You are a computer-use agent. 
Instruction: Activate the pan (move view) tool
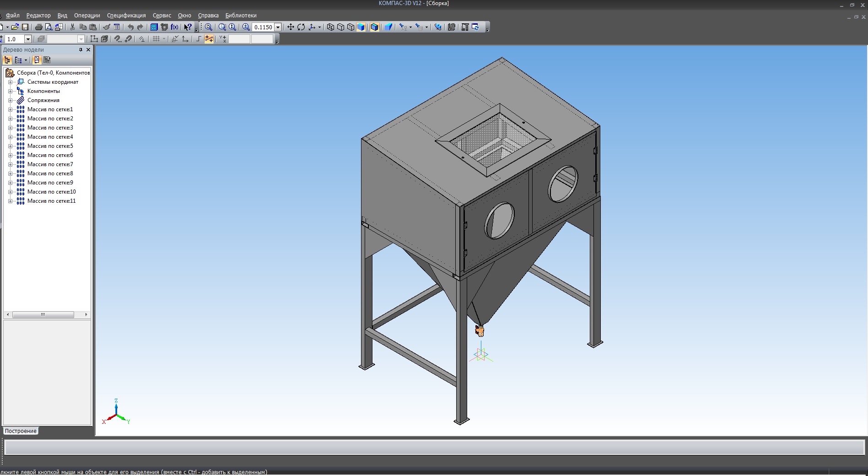[x=291, y=27]
